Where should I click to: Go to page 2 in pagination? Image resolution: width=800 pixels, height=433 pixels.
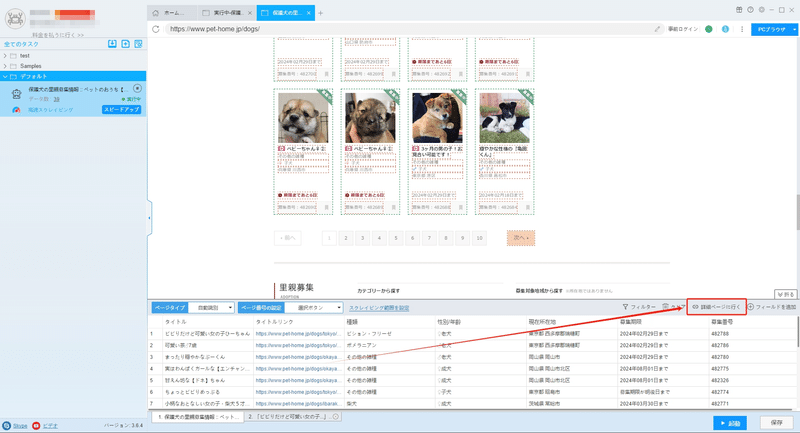[x=346, y=238]
